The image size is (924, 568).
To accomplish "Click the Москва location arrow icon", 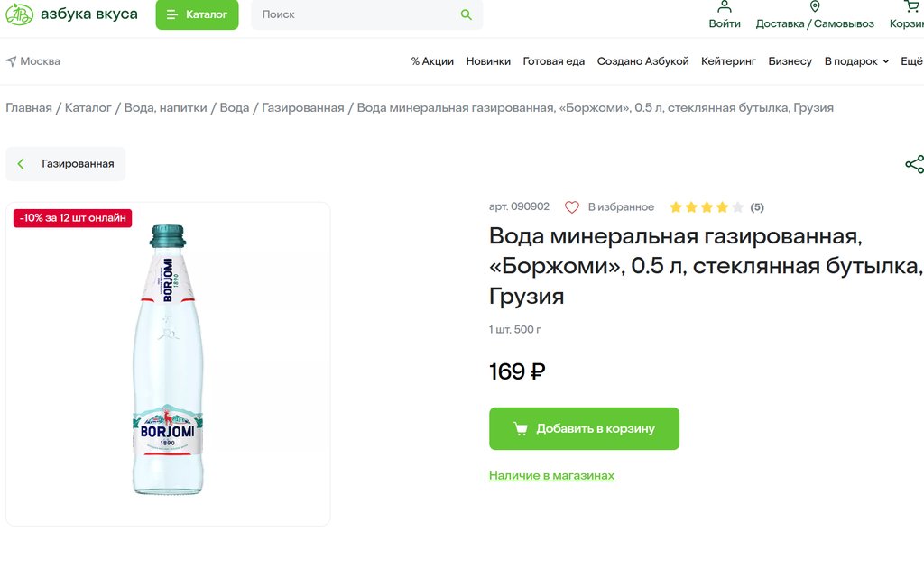I will click(x=11, y=61).
